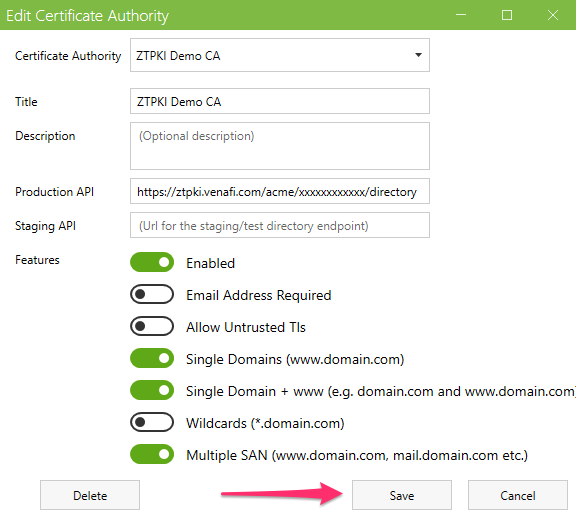The image size is (576, 518).
Task: Cancel editing the certificate authority
Action: 518,495
